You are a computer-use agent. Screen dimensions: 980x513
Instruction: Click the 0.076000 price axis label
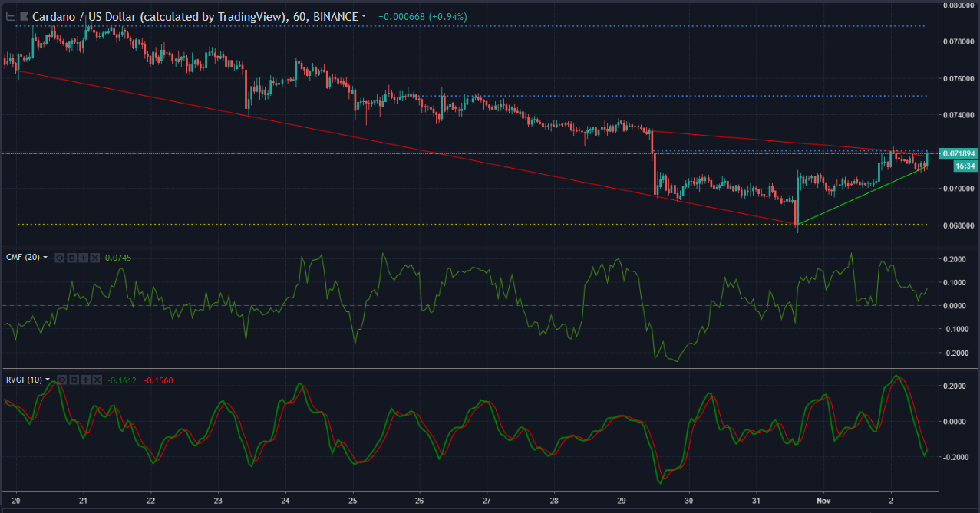tap(959, 78)
